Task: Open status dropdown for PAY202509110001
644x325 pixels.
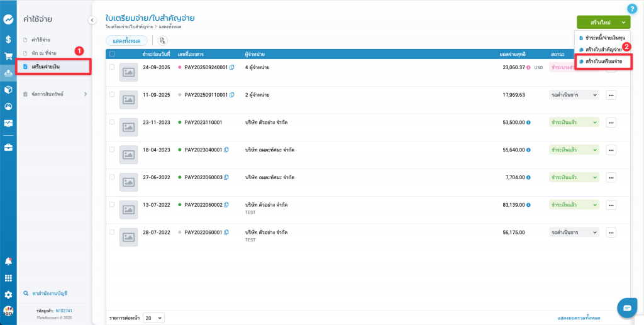Action: coord(574,95)
